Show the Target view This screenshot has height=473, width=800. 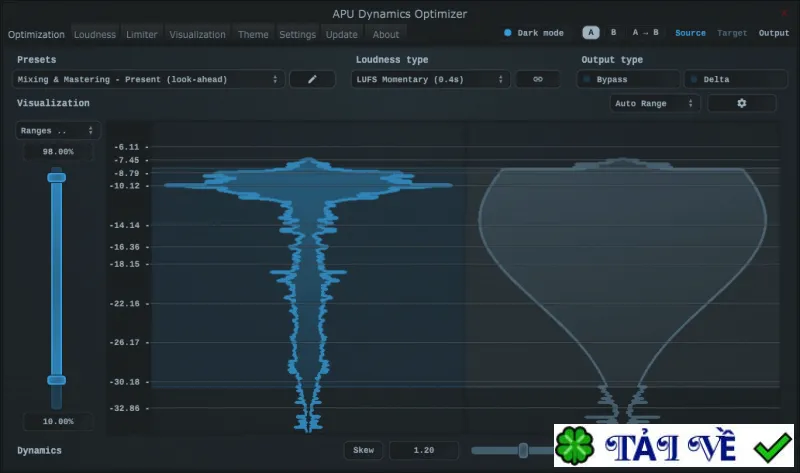[732, 33]
